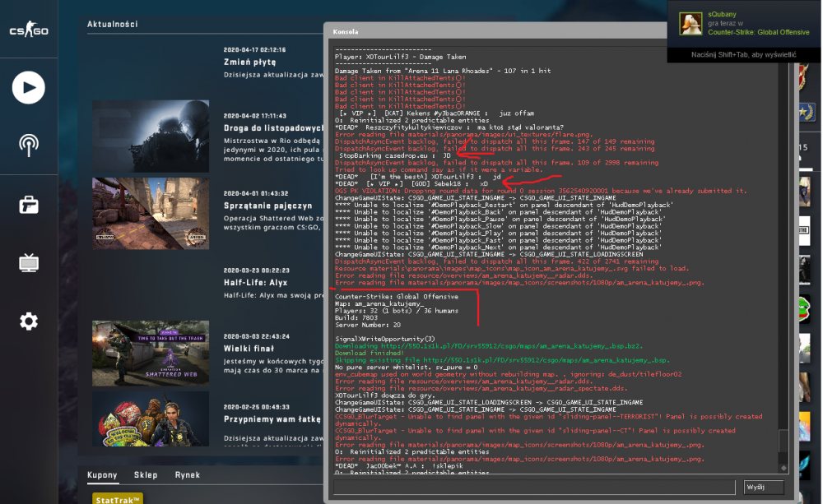823x504 pixels.
Task: Open the broadcast antenna icon
Action: coord(28,146)
